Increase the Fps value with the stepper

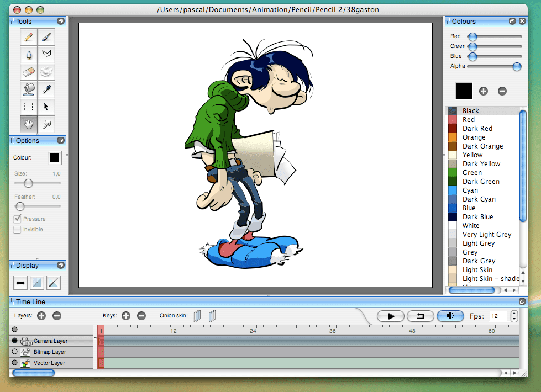click(514, 314)
